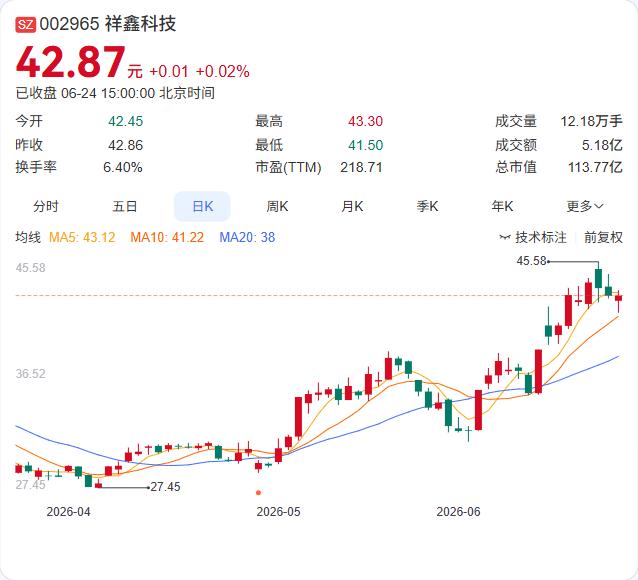Click the 2026-05 date axis label

(278, 512)
